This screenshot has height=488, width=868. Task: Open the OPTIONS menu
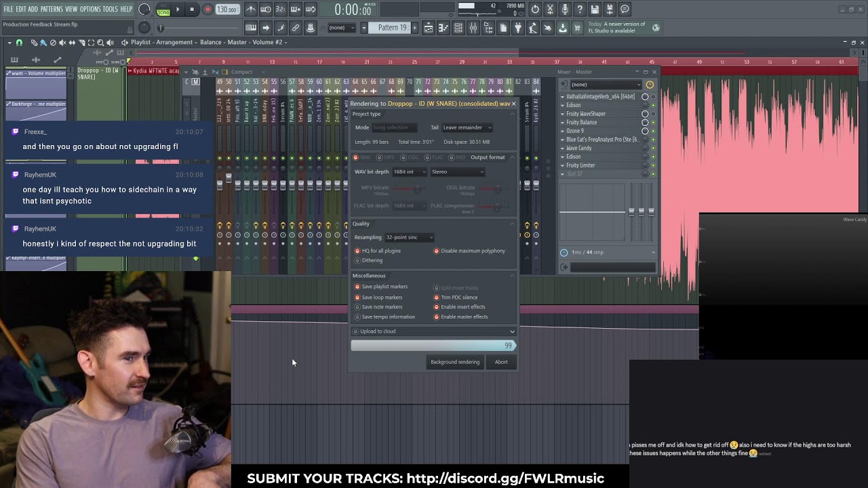tap(90, 9)
